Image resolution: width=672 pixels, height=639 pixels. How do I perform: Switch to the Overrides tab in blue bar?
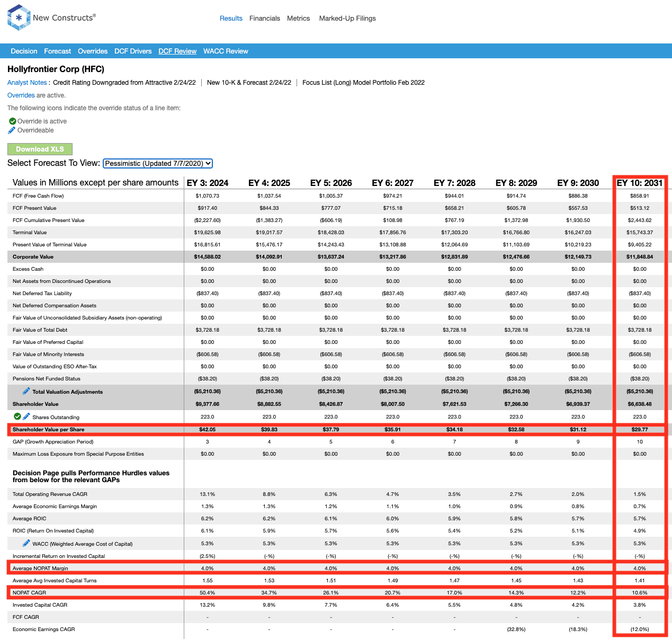[93, 51]
